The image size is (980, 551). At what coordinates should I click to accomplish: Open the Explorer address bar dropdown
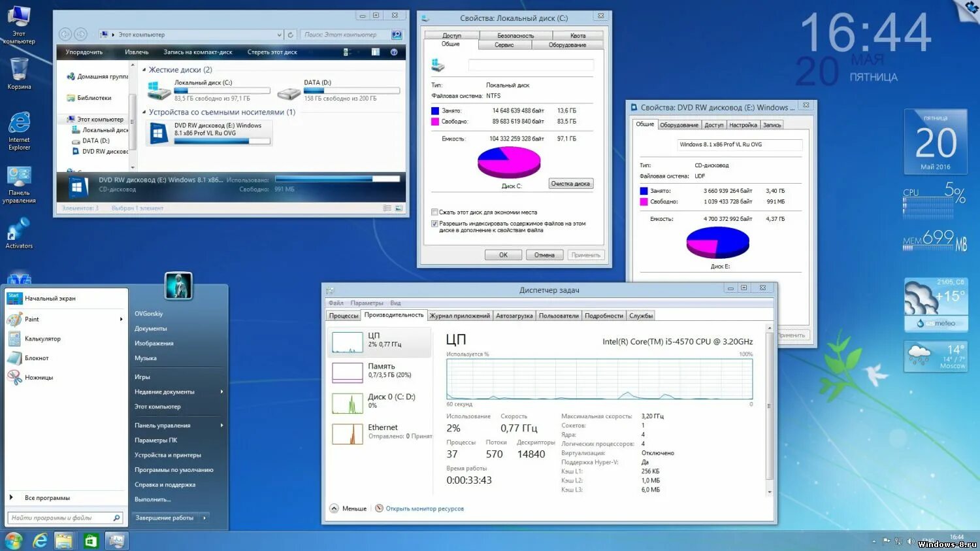[280, 34]
